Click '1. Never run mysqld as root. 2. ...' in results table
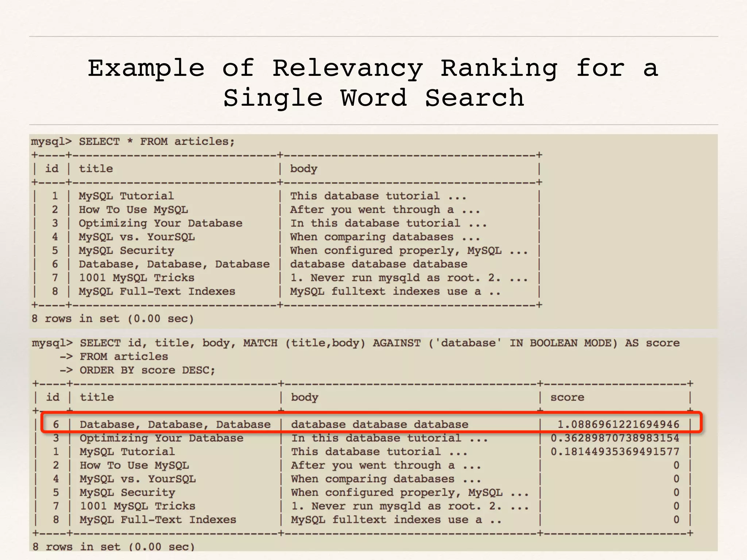747x560 pixels. (x=410, y=506)
